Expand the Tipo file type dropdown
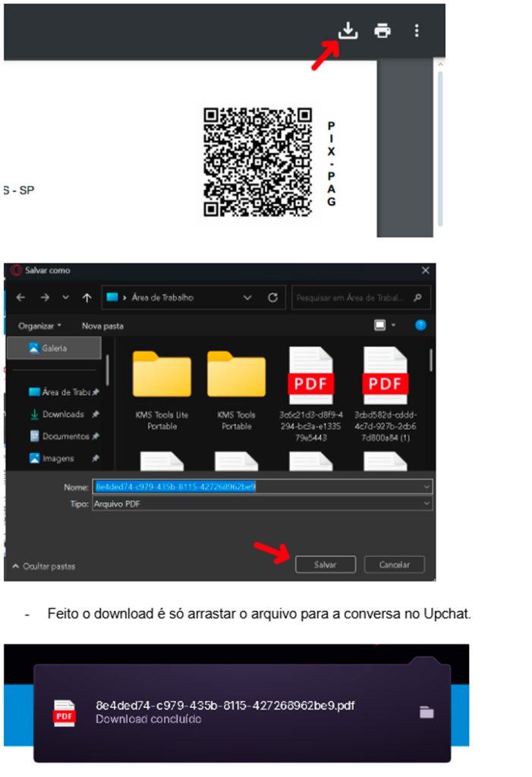The image size is (532, 777). pos(427,504)
